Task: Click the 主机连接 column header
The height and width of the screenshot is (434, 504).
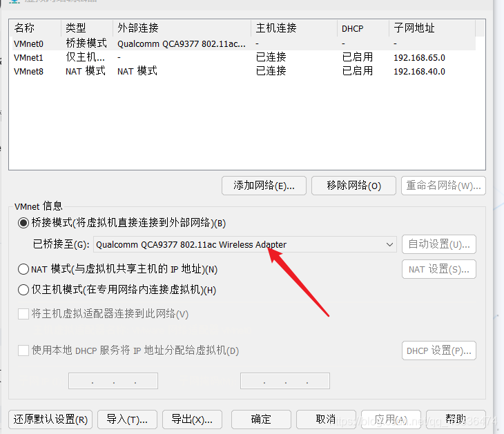Action: (294, 28)
